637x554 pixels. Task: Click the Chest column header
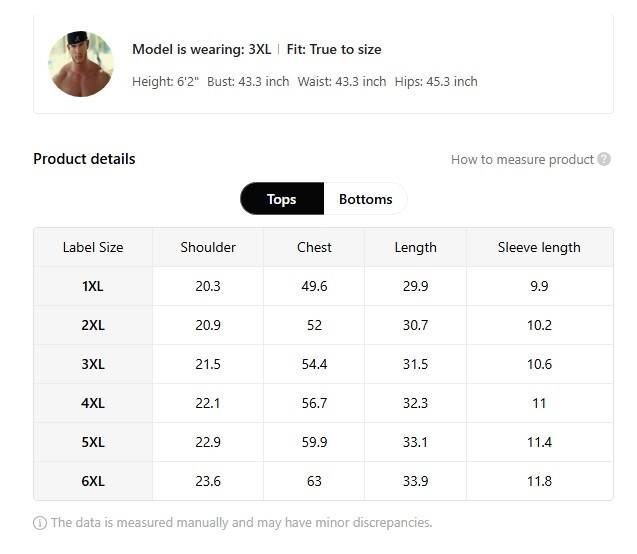tap(314, 247)
